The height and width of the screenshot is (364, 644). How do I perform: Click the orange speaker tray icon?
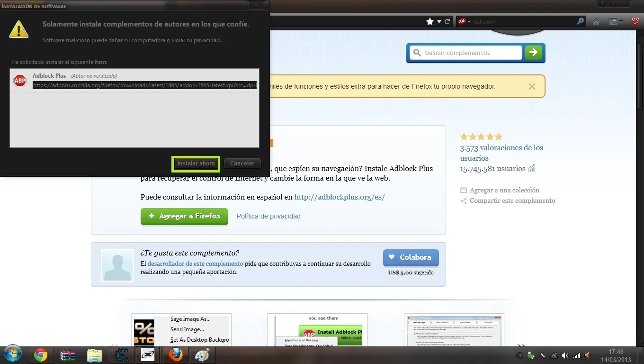(x=588, y=355)
